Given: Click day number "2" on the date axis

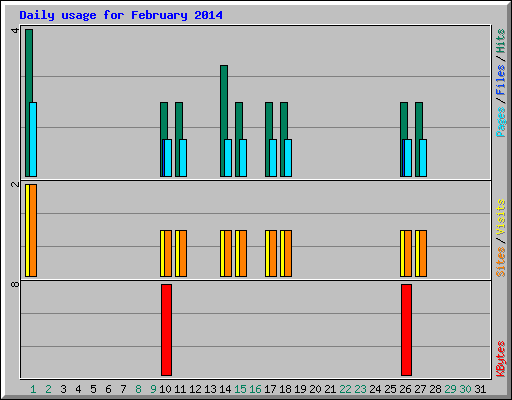Looking at the screenshot, I should coord(48,389).
